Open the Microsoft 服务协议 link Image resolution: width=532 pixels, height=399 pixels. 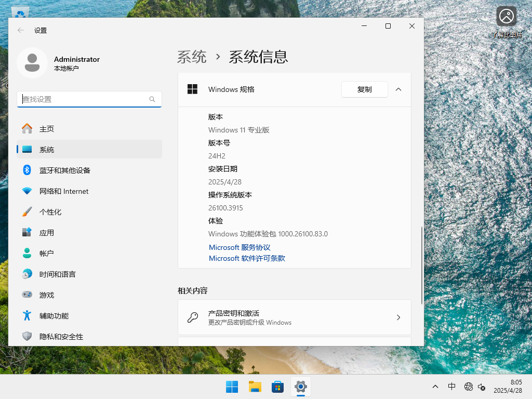coord(240,247)
